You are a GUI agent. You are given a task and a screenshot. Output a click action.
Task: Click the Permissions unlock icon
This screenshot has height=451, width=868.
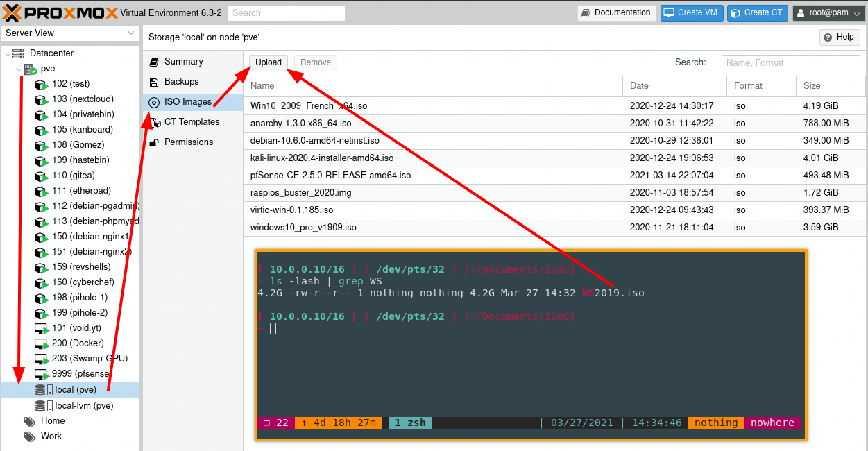[x=153, y=142]
